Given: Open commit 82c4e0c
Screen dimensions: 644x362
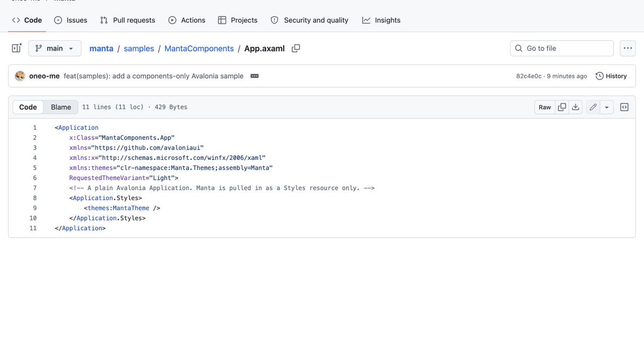Looking at the screenshot, I should pyautogui.click(x=529, y=76).
